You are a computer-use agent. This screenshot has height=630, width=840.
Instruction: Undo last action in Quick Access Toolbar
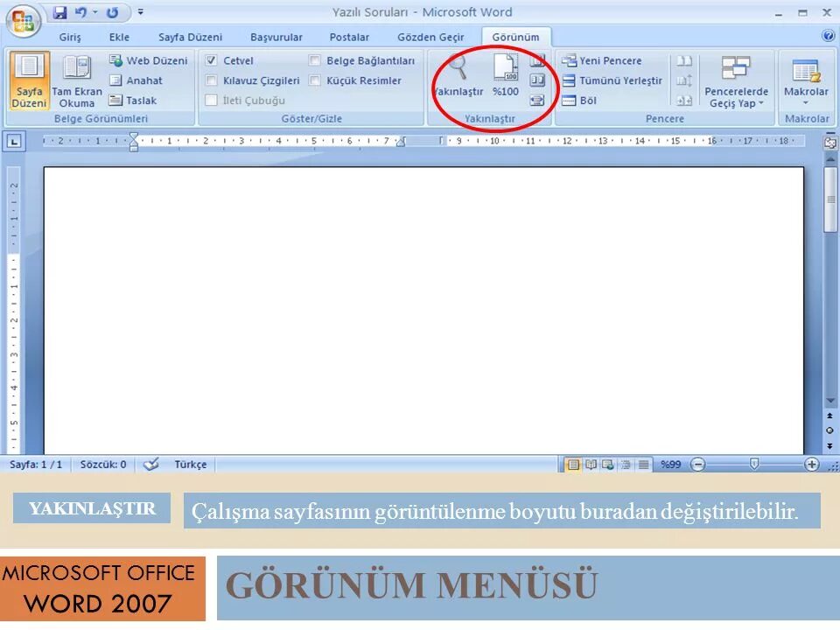[x=80, y=12]
